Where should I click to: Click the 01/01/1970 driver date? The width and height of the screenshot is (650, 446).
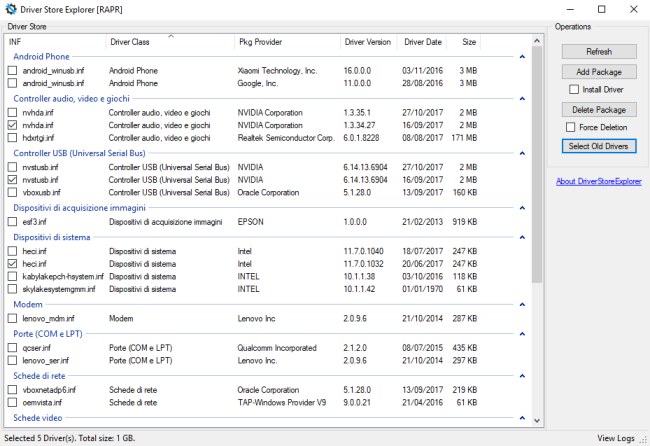(422, 289)
